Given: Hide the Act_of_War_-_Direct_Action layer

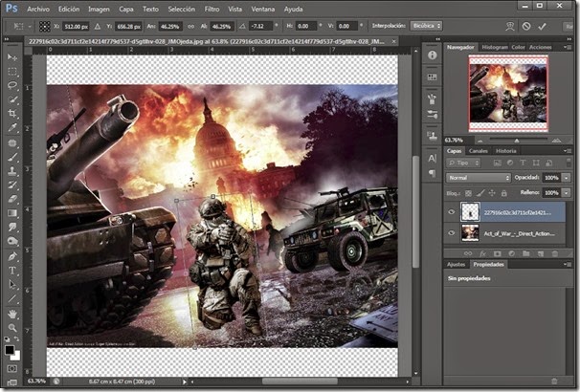Looking at the screenshot, I should click(452, 233).
